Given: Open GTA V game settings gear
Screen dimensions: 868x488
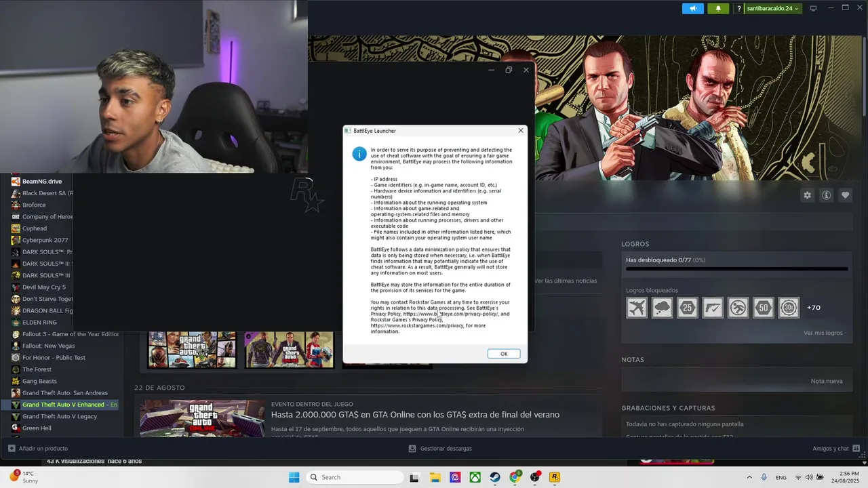Looking at the screenshot, I should (x=807, y=195).
